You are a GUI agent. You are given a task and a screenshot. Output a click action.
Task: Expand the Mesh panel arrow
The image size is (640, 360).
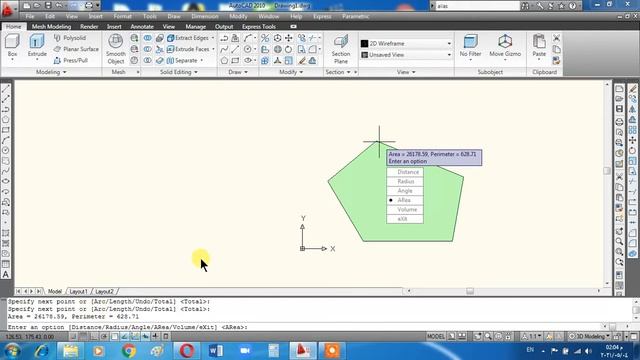(x=138, y=72)
